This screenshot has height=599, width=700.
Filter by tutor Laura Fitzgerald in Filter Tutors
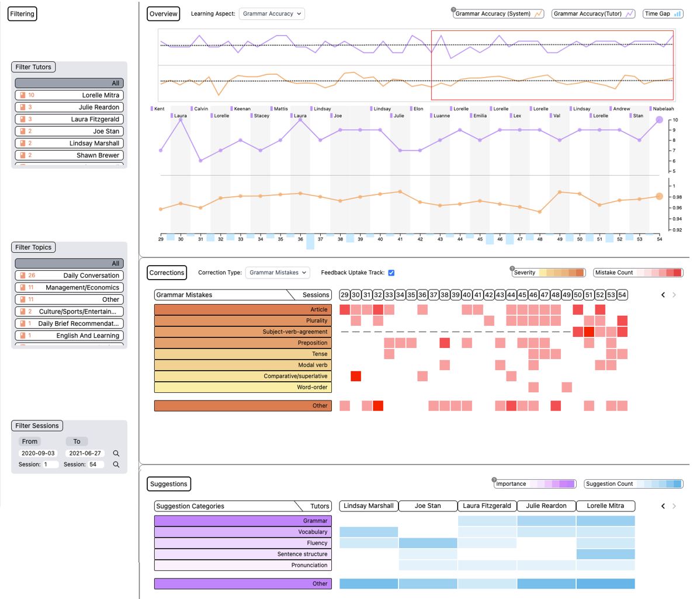[69, 119]
